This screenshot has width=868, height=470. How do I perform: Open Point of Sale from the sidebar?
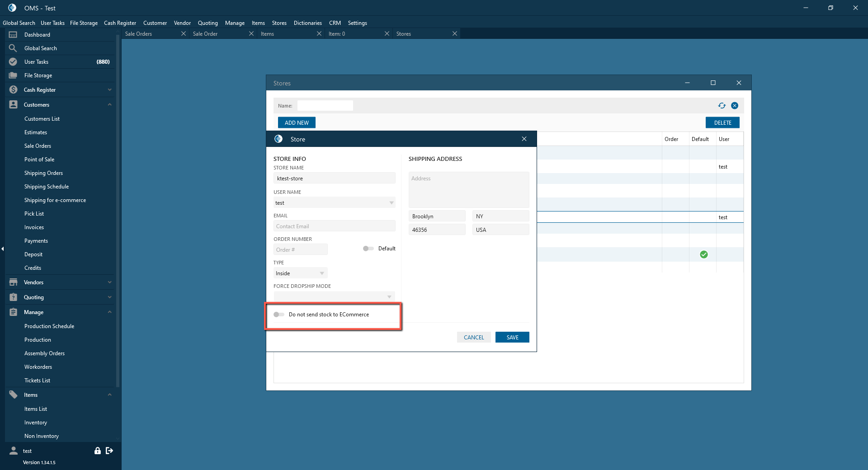[39, 160]
